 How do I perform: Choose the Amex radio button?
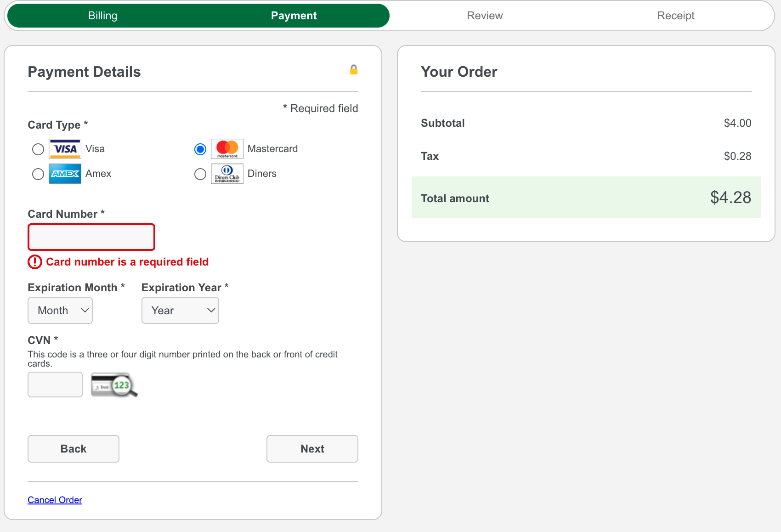[x=38, y=174]
